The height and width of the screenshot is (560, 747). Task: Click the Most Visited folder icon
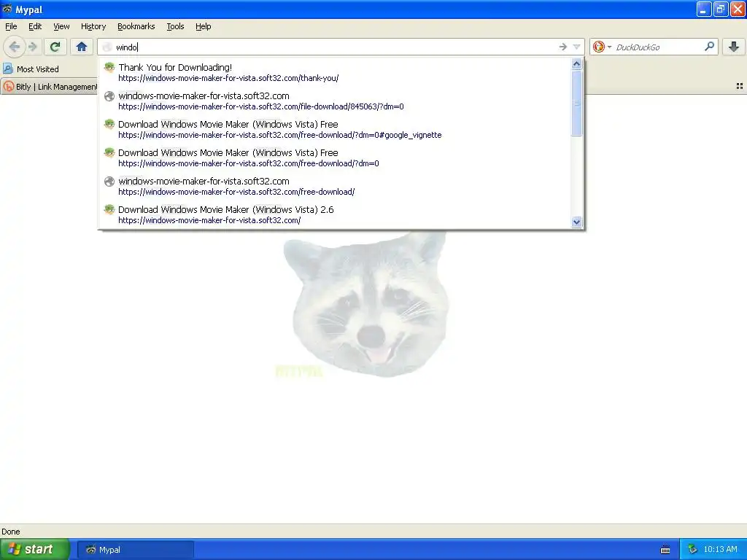[7, 69]
